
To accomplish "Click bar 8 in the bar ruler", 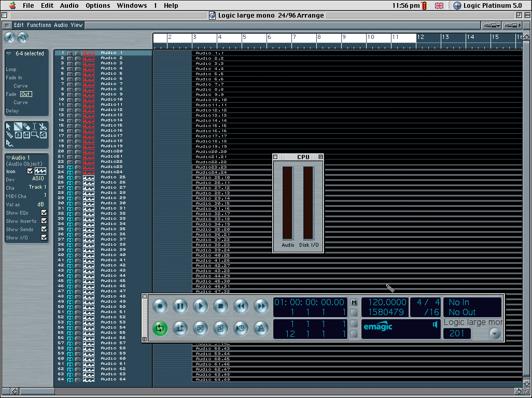I will click(319, 37).
